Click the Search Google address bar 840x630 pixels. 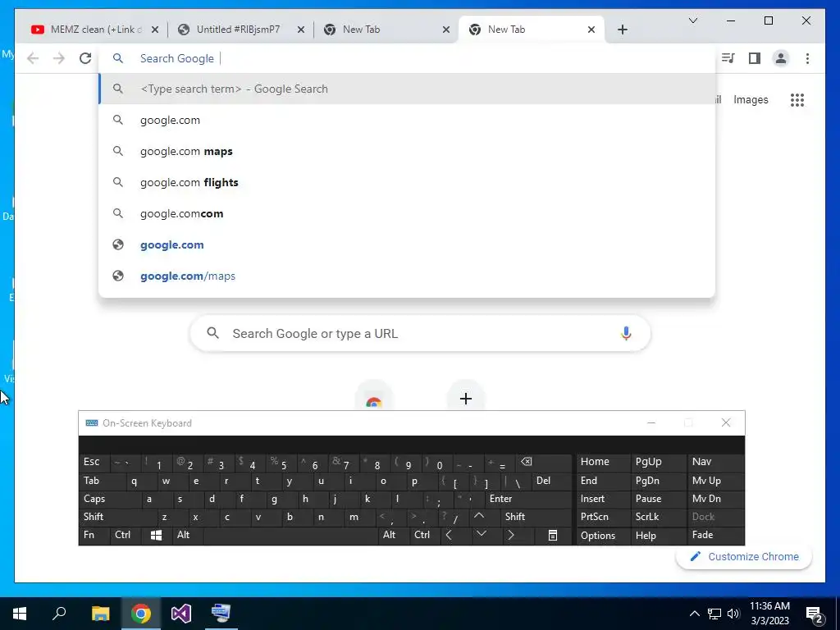coord(407,58)
